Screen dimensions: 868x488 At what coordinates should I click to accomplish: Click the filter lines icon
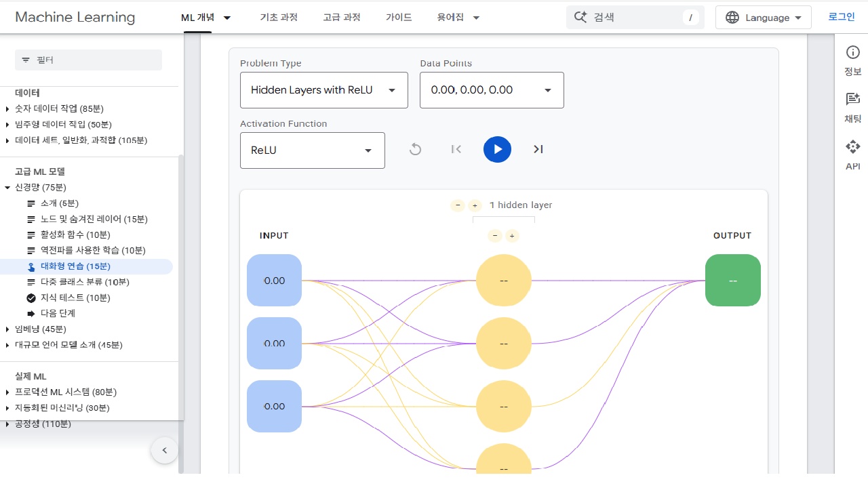pyautogui.click(x=26, y=60)
